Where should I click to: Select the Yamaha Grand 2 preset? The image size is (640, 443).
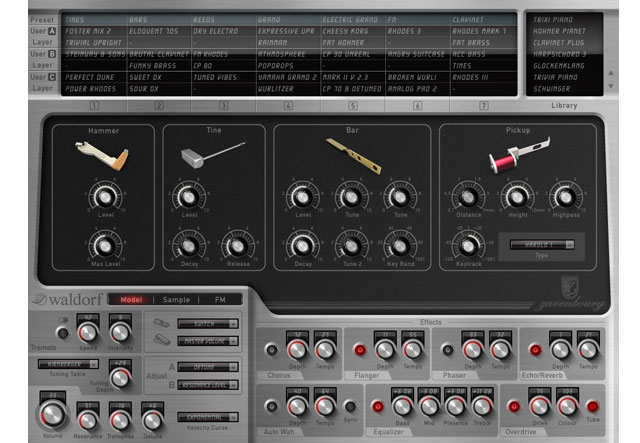pos(288,77)
